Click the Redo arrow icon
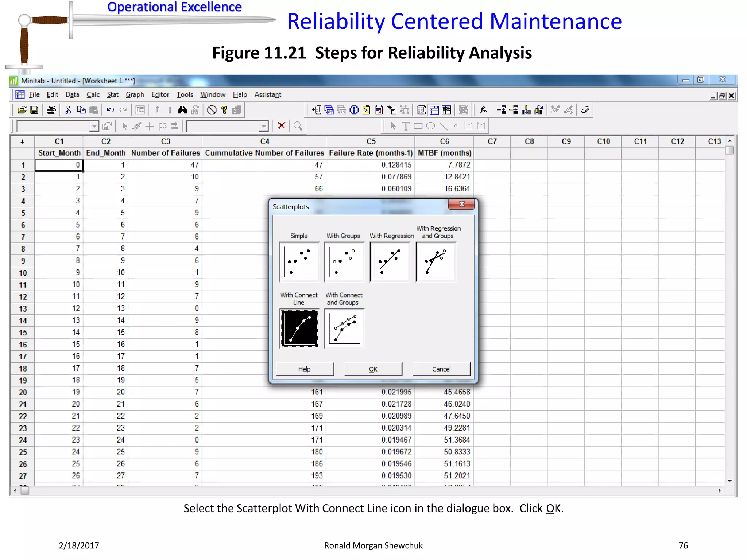747x560 pixels. tap(123, 110)
